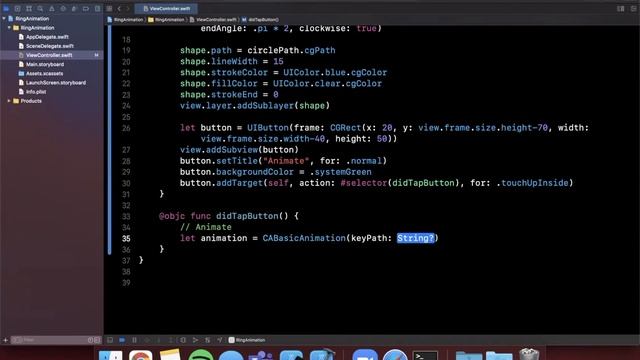Choose RingAnimation process in debug bar
This screenshot has height=360, width=640.
pos(247,340)
